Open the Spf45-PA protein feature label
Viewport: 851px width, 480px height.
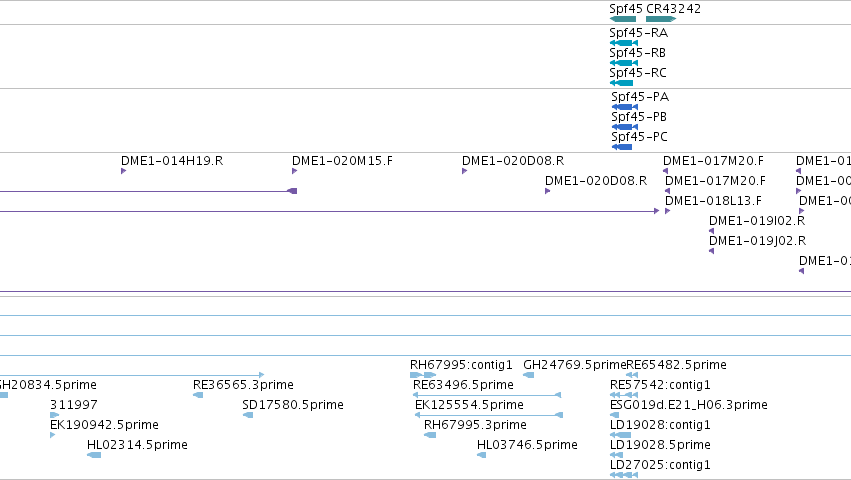pyautogui.click(x=640, y=97)
